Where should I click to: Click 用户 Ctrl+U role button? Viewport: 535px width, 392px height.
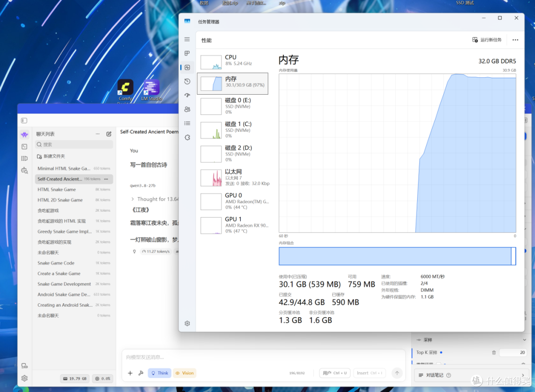(334, 373)
